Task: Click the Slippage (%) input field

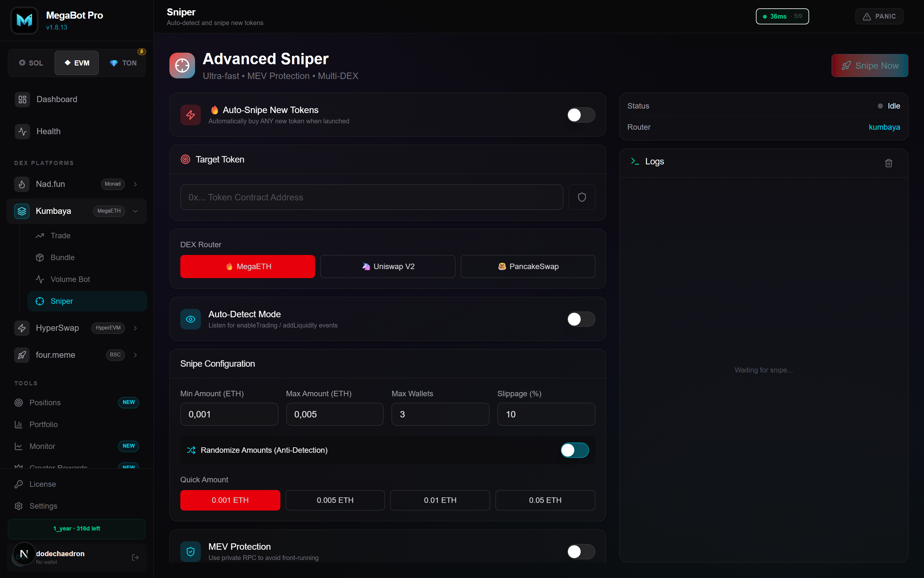Action: tap(546, 414)
